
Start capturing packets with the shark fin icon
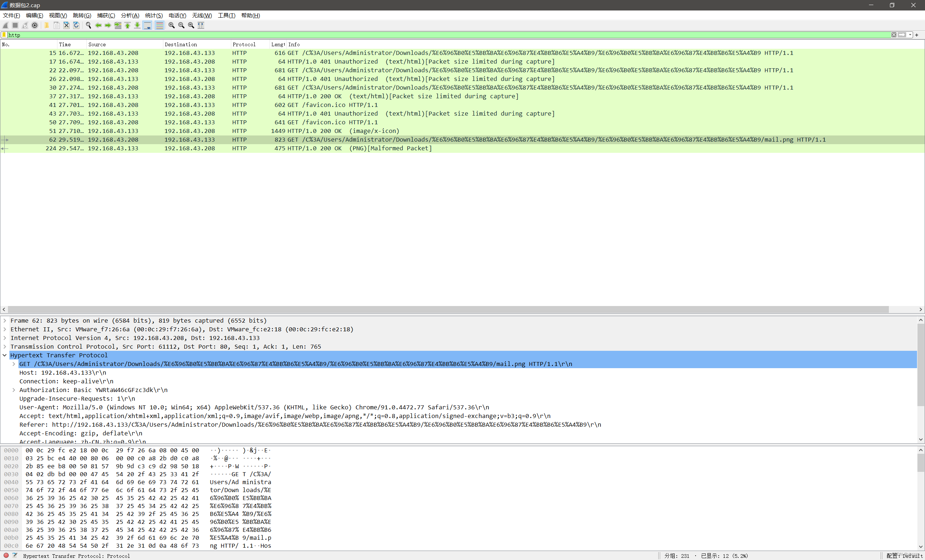pos(6,25)
